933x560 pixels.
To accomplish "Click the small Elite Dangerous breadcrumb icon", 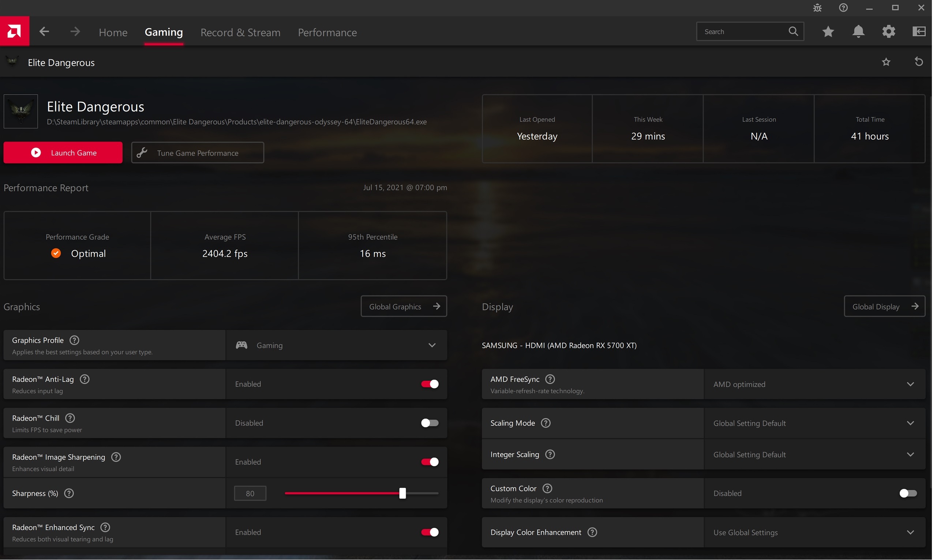I will (x=12, y=62).
